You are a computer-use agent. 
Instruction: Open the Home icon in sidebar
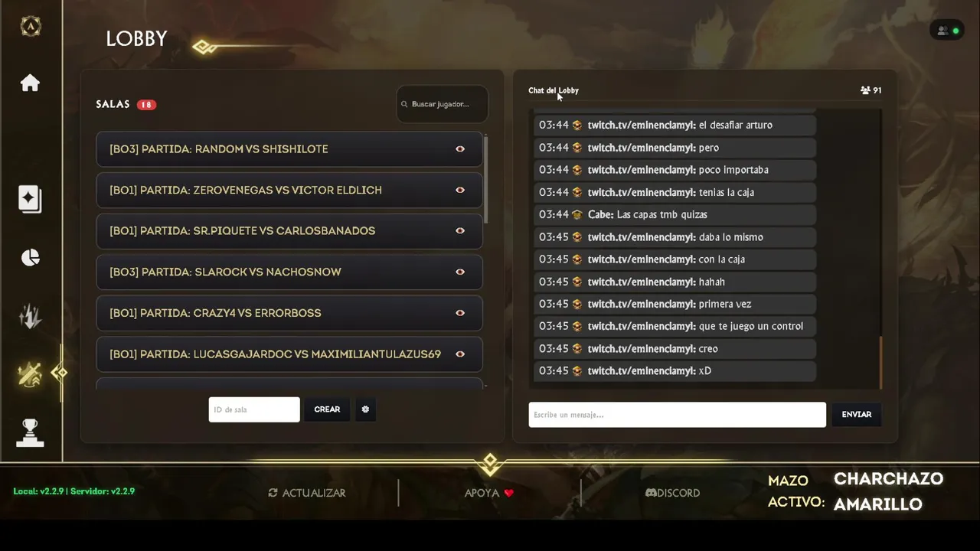30,83
